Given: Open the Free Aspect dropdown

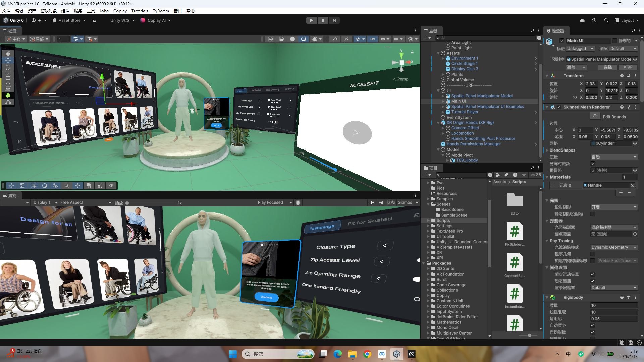Looking at the screenshot, I should coord(85,203).
